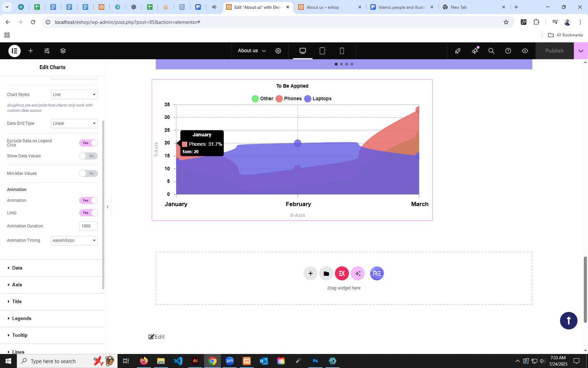The image size is (588, 368).
Task: Switch to tablet view mode
Action: tap(322, 51)
